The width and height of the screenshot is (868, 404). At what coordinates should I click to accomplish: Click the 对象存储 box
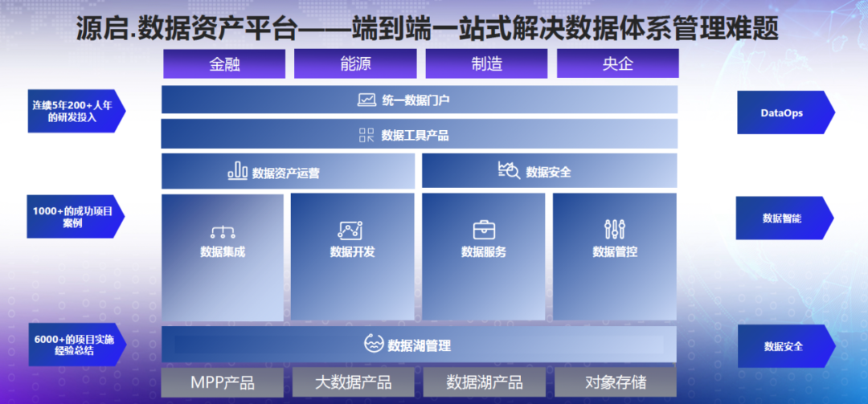[616, 382]
